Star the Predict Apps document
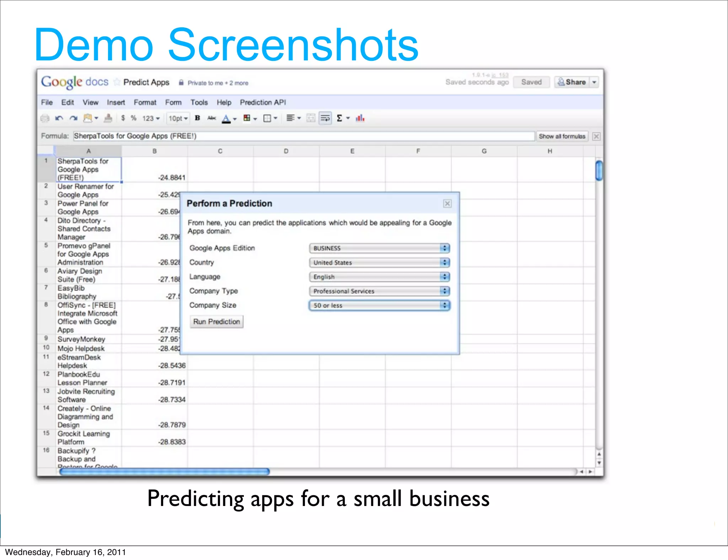This screenshot has height=560, width=728. [x=117, y=82]
